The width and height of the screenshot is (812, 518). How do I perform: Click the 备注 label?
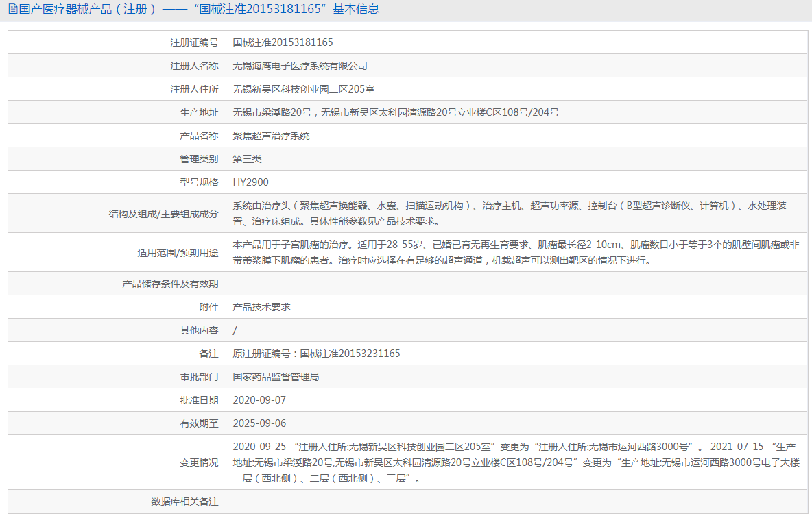(208, 354)
